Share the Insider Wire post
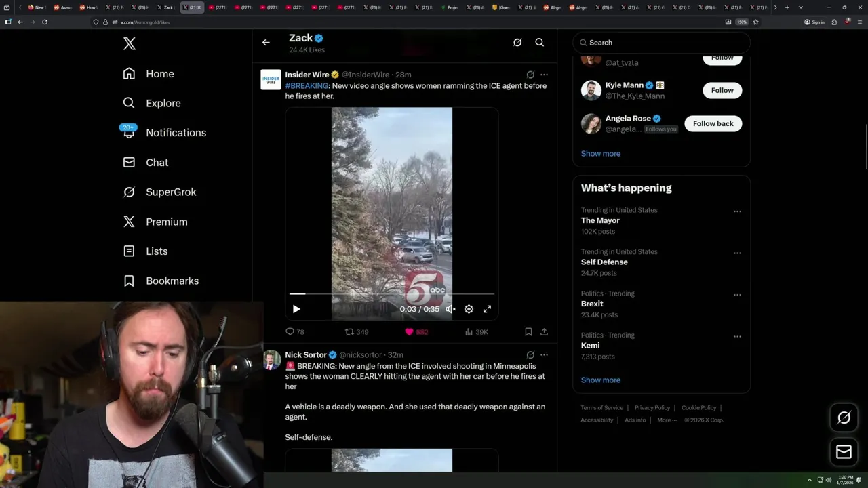Screen dimensions: 868x488 544,332
